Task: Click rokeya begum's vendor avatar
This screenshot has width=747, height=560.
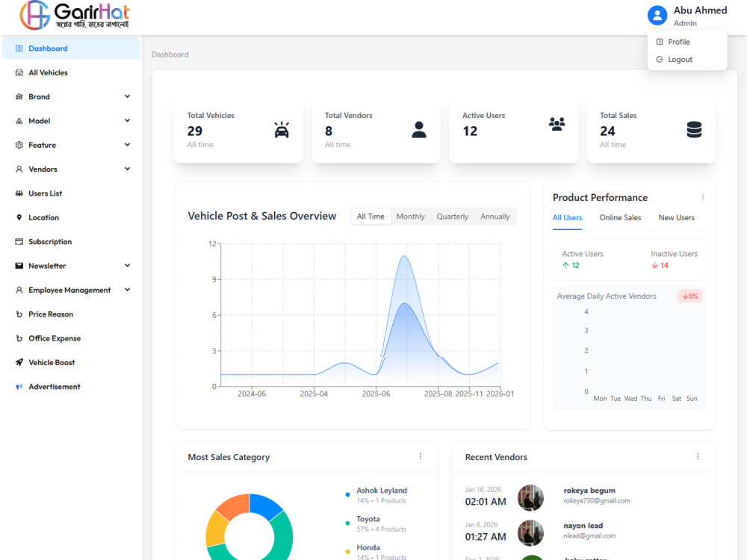Action: [x=530, y=497]
